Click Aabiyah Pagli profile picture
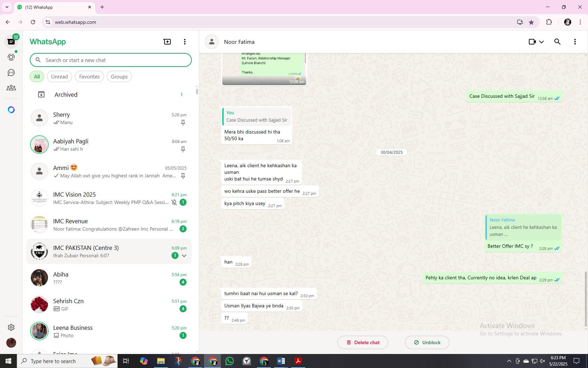This screenshot has width=588, height=368. (39, 144)
